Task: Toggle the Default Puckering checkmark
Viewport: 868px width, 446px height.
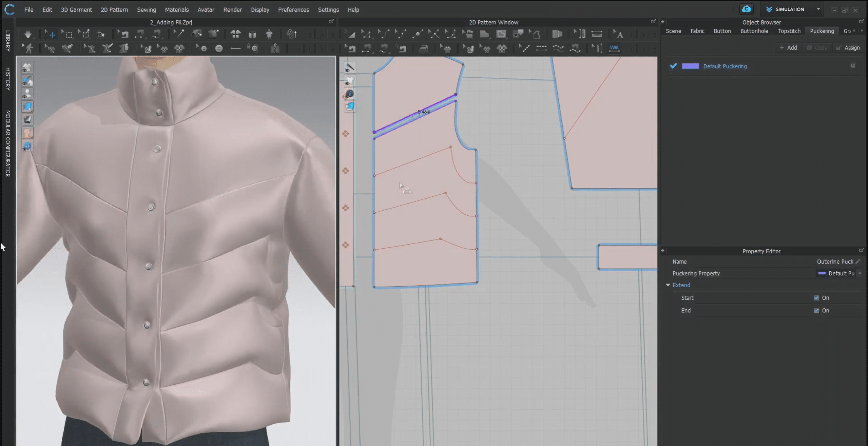Action: 673,66
